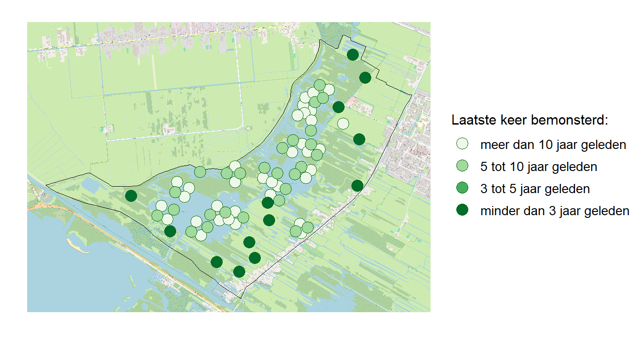
Task: Click the '3 tot 5 jaar geleden' legend circle
Action: coord(462,188)
